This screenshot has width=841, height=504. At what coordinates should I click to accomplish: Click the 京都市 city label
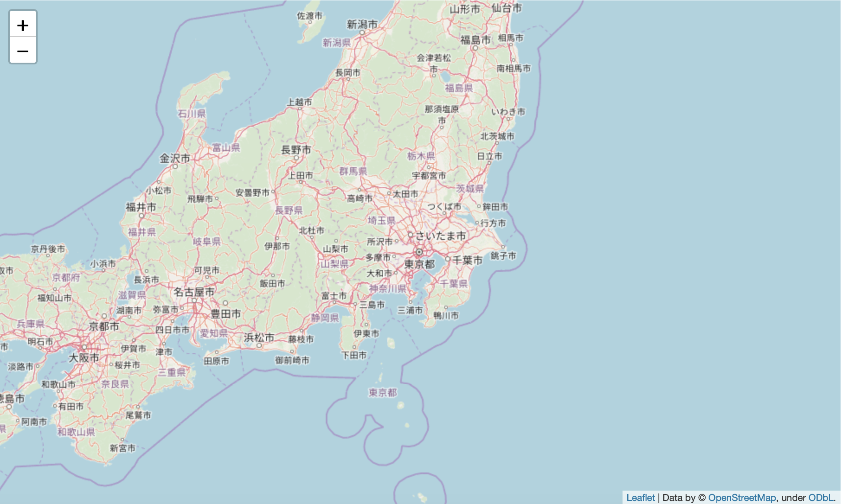tap(104, 326)
